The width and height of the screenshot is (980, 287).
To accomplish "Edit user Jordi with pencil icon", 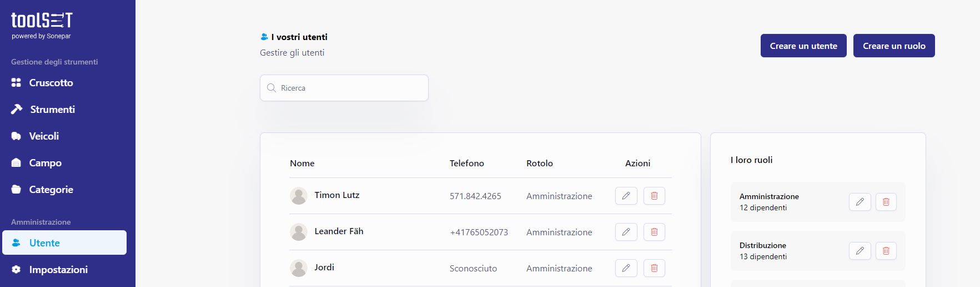I will coord(626,268).
